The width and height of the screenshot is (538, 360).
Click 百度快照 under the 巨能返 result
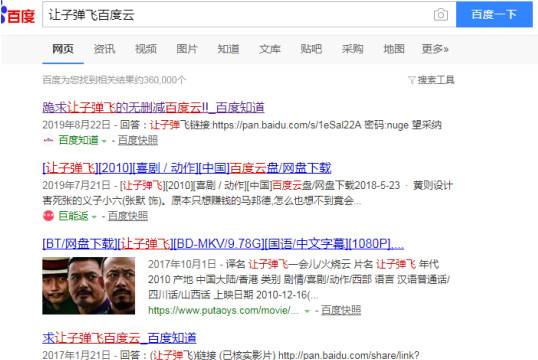point(128,216)
